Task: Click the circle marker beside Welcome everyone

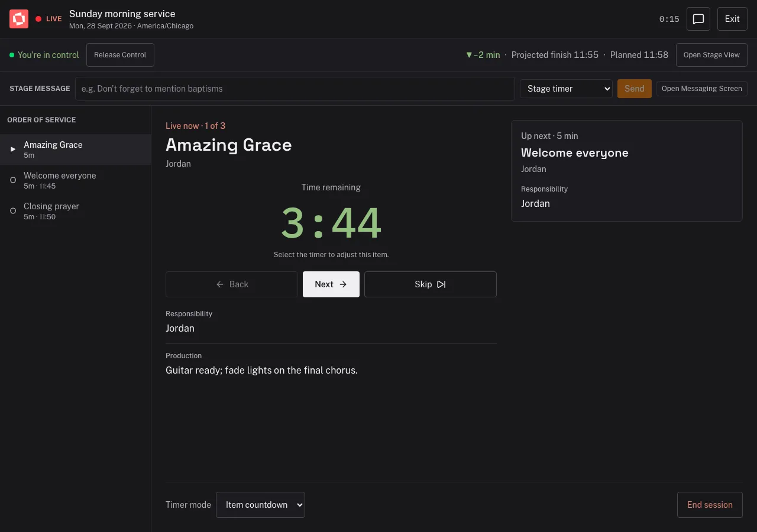Action: click(x=13, y=180)
